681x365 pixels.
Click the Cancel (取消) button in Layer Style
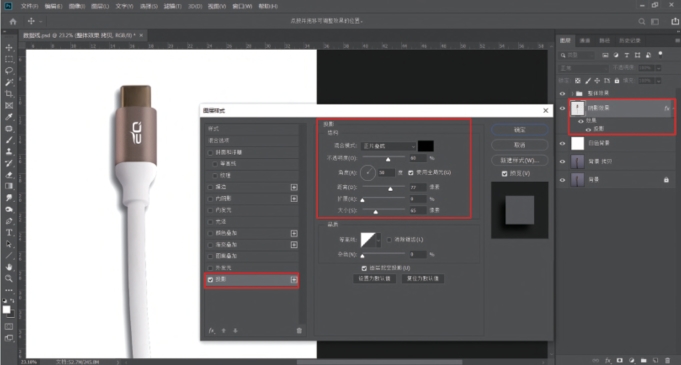pyautogui.click(x=519, y=145)
